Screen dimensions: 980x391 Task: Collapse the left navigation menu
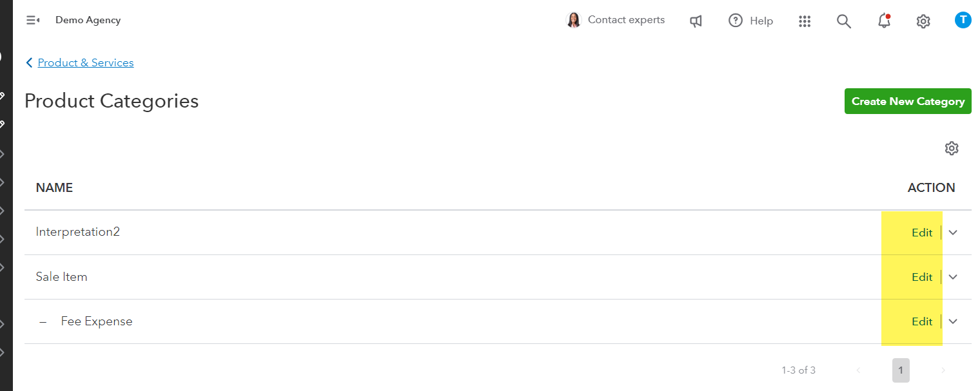(33, 20)
